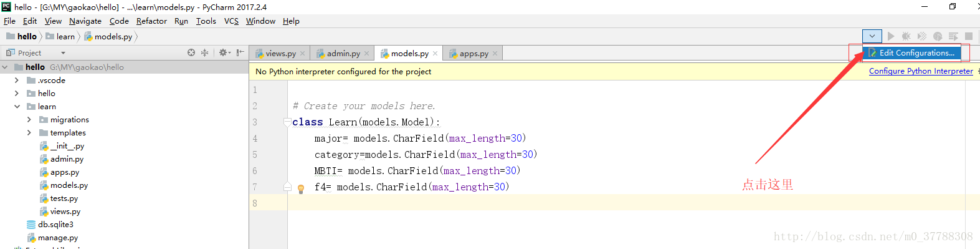Open Project panel settings gear
980x249 pixels.
point(224,53)
